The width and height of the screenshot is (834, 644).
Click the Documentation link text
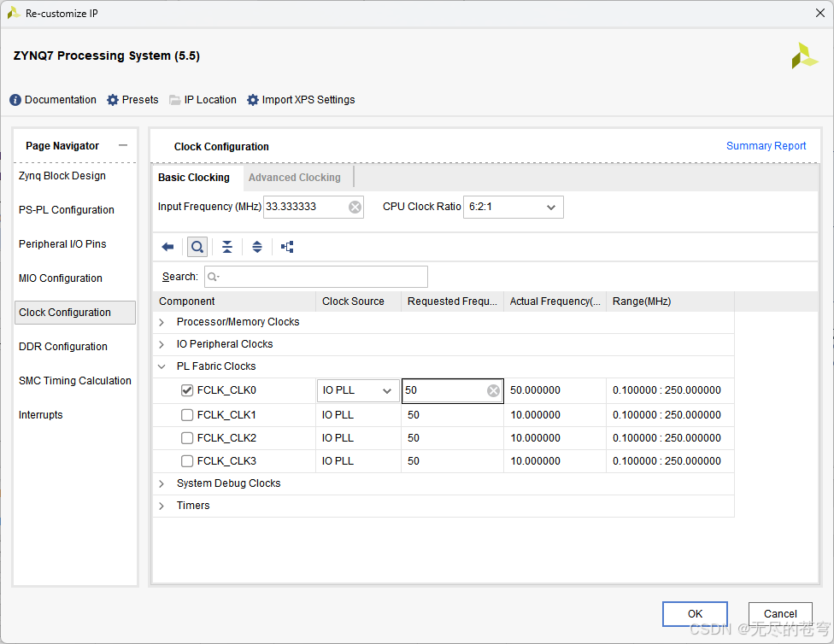(x=60, y=100)
